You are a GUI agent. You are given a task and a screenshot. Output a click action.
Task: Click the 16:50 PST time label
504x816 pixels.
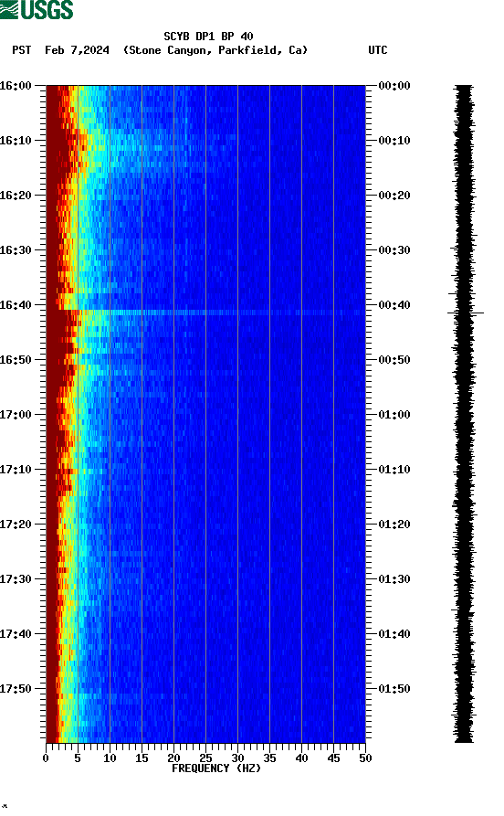tap(16, 360)
